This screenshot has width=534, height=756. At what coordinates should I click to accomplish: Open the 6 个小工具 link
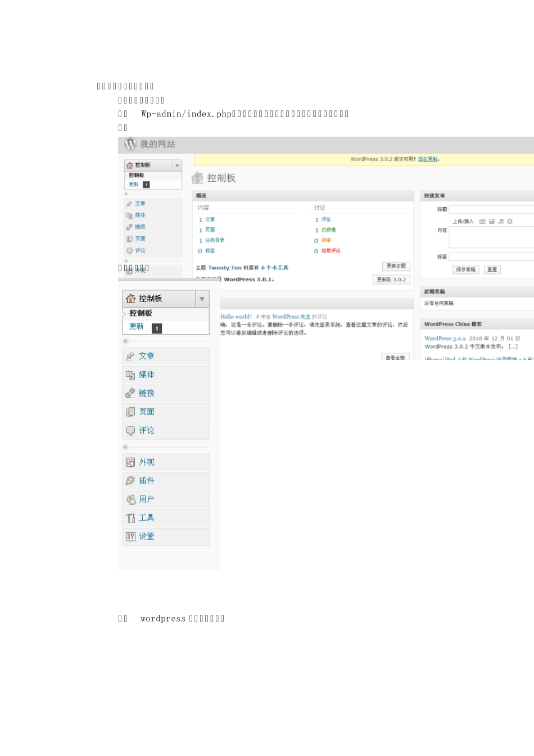[x=275, y=268]
